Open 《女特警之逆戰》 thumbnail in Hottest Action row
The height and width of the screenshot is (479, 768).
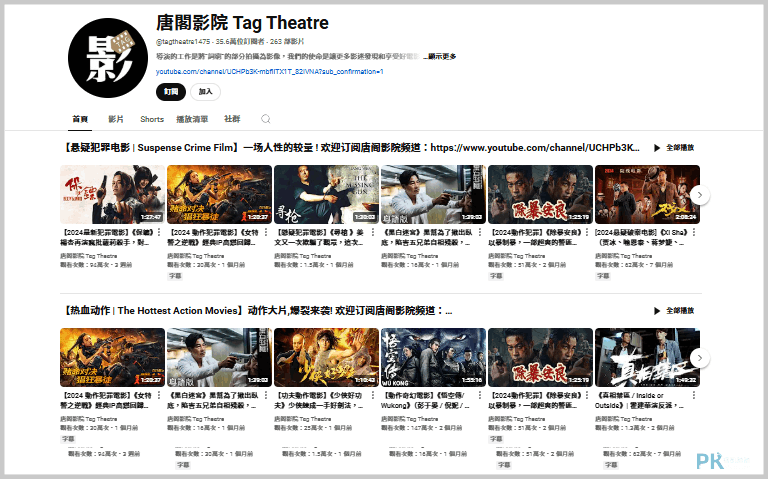tap(113, 358)
